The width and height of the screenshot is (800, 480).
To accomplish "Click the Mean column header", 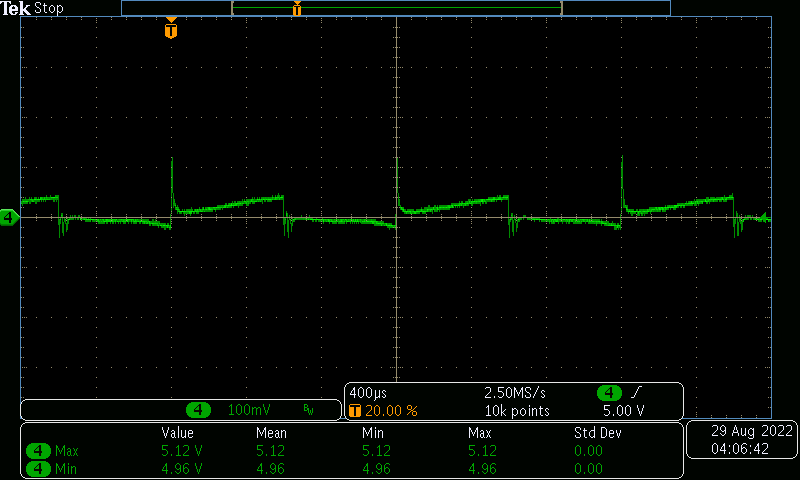I will click(x=271, y=433).
